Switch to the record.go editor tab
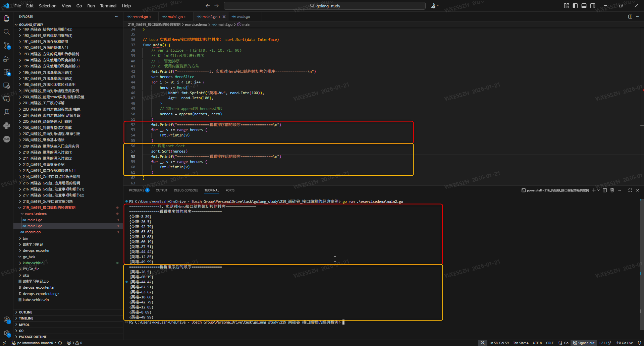Screen dimensions: 644x346 tap(141, 17)
